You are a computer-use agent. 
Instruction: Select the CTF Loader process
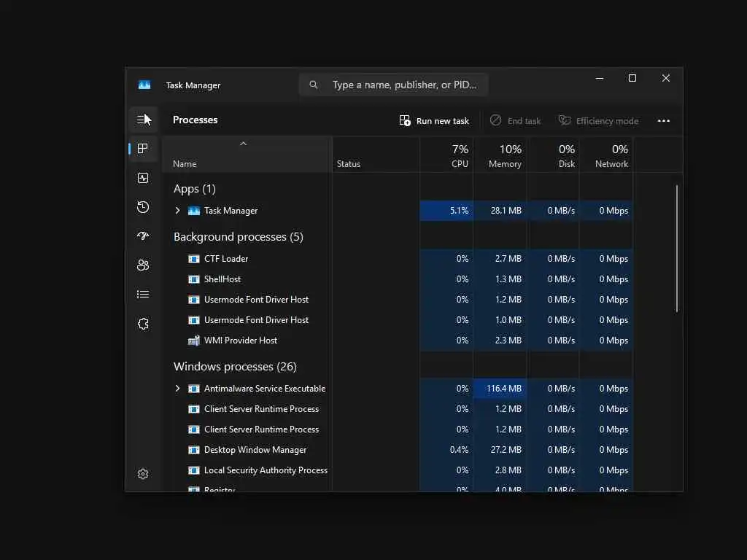click(x=226, y=259)
